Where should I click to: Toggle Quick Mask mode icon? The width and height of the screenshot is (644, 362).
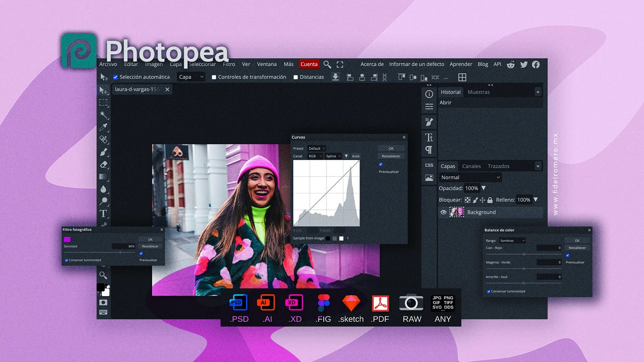pyautogui.click(x=103, y=302)
